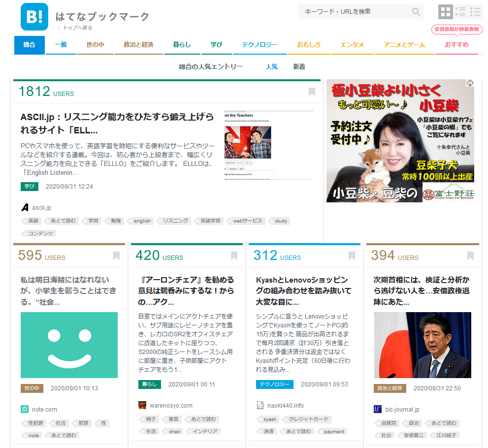The height and width of the screenshot is (448, 488).
Task: Bookmark the 420 users entry
Action: 234,256
